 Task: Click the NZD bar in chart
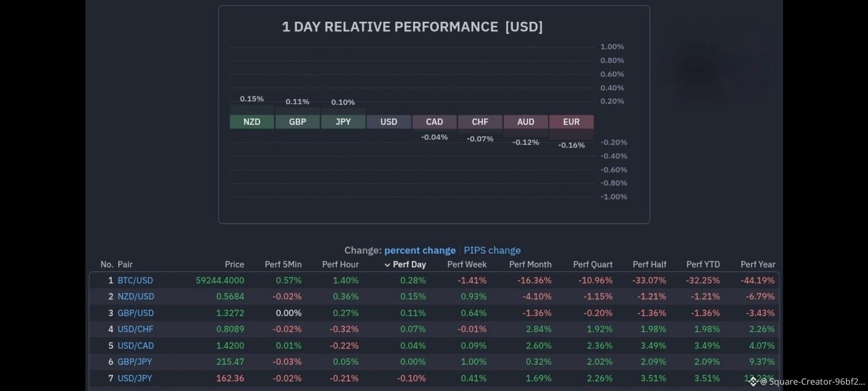[x=252, y=122]
